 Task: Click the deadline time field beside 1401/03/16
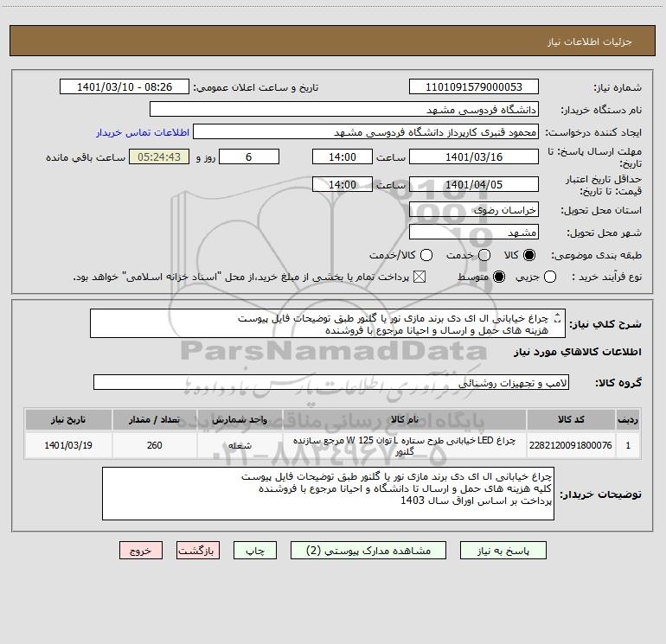[343, 156]
